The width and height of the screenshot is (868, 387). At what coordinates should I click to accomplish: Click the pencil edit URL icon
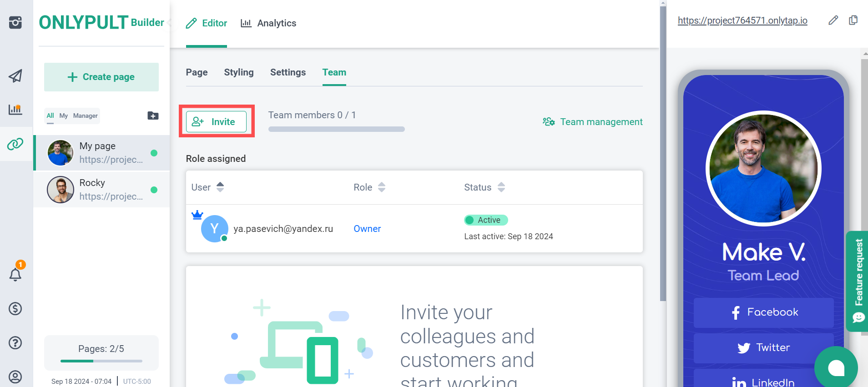833,20
